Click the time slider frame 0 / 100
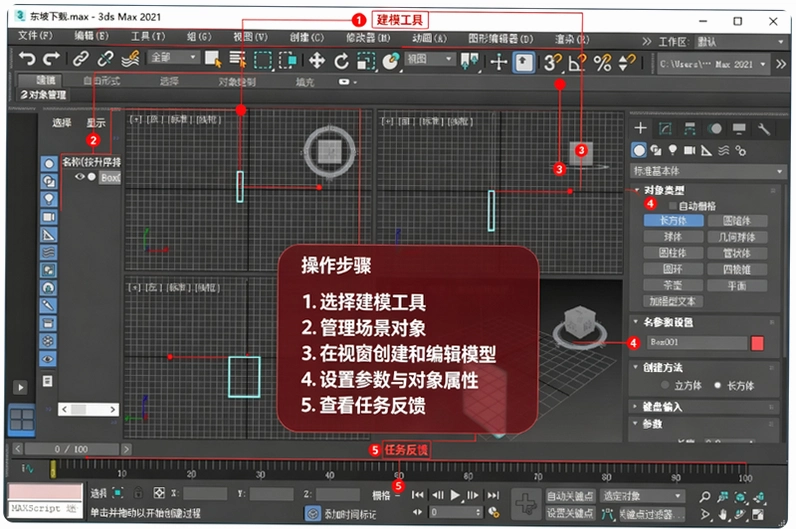The height and width of the screenshot is (529, 796). click(71, 449)
